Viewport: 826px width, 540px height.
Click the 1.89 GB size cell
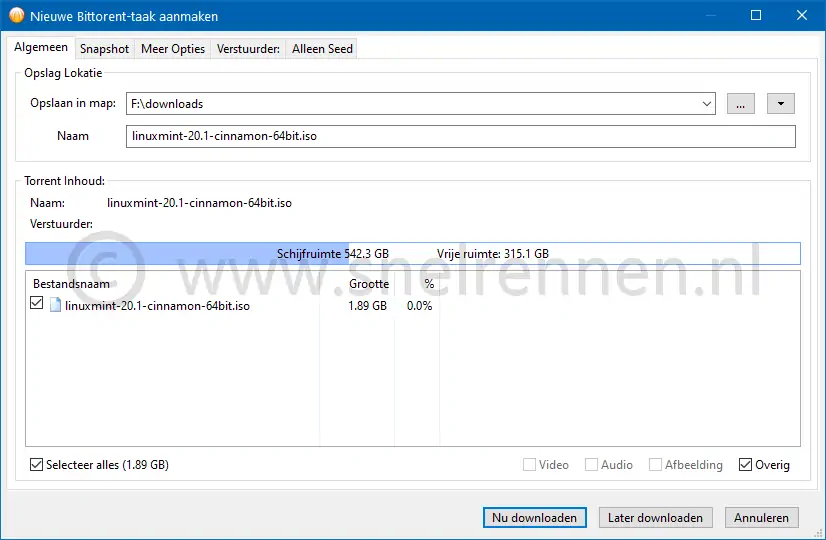tap(367, 306)
